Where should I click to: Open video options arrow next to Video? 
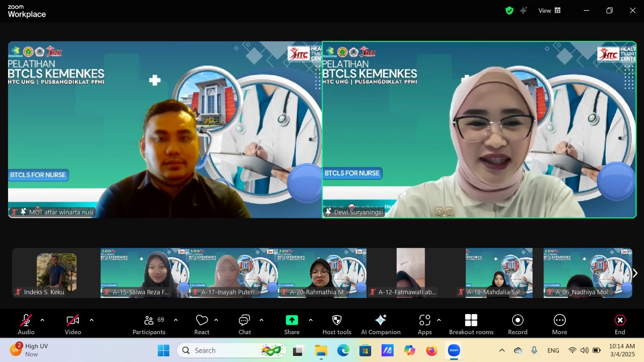[91, 320]
